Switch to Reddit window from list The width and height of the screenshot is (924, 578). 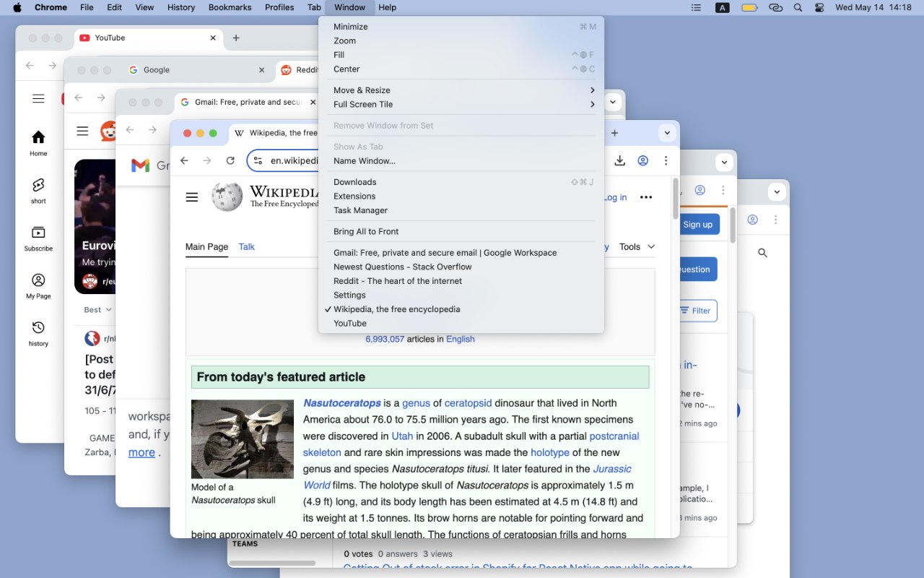point(463,281)
